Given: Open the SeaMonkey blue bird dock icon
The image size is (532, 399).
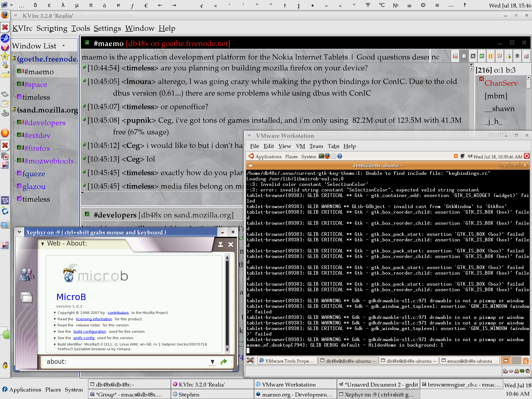Looking at the screenshot, I should (x=5, y=38).
